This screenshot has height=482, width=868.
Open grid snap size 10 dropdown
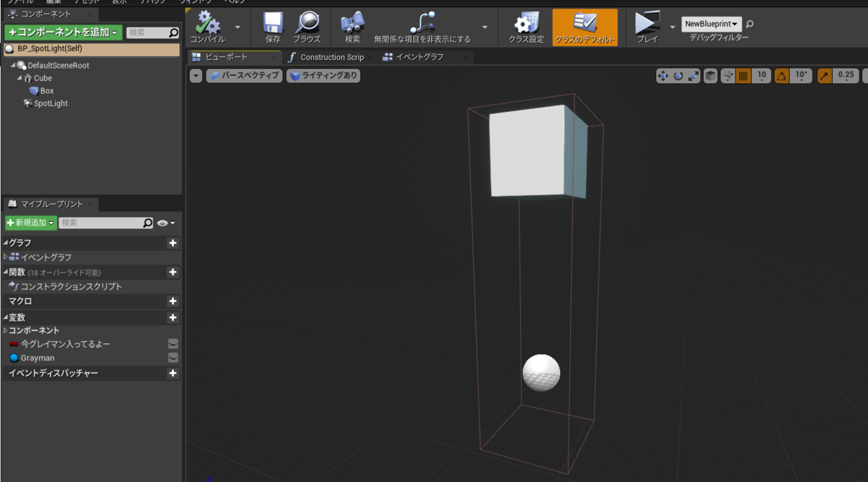pos(761,76)
